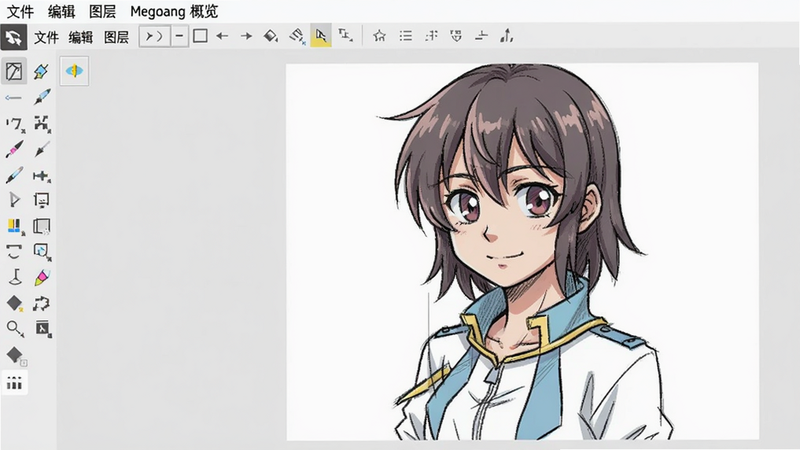Image resolution: width=800 pixels, height=450 pixels.
Task: Select the dark calligraphy nib tool
Action: tap(42, 149)
